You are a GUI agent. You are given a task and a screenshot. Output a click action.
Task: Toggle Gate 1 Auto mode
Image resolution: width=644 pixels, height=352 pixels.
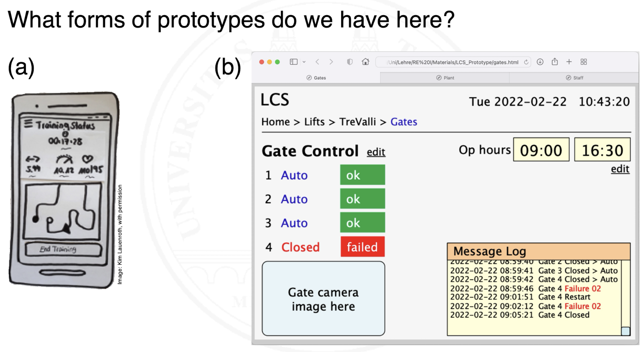click(294, 175)
